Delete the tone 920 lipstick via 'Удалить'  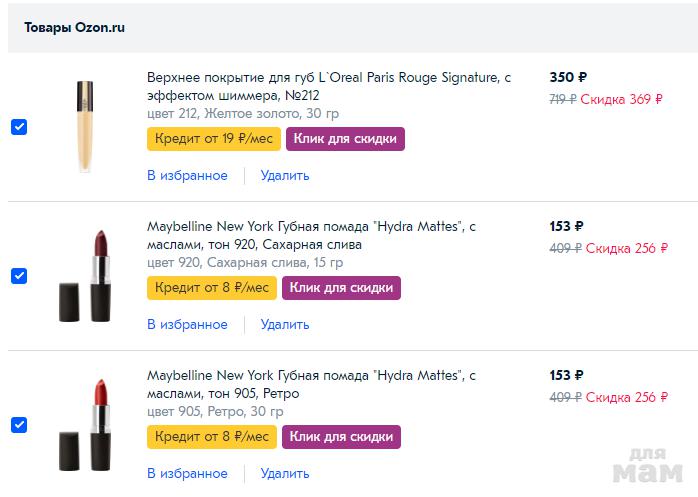[x=285, y=325]
